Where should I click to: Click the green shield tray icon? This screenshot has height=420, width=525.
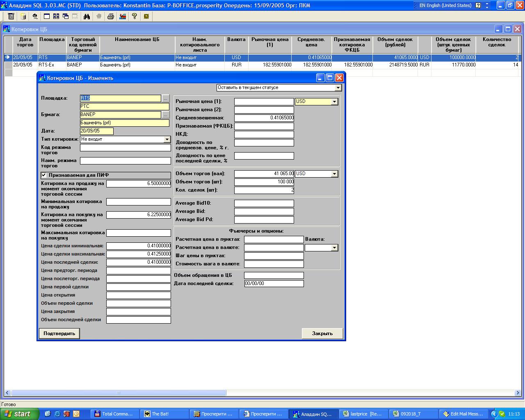pos(502,414)
